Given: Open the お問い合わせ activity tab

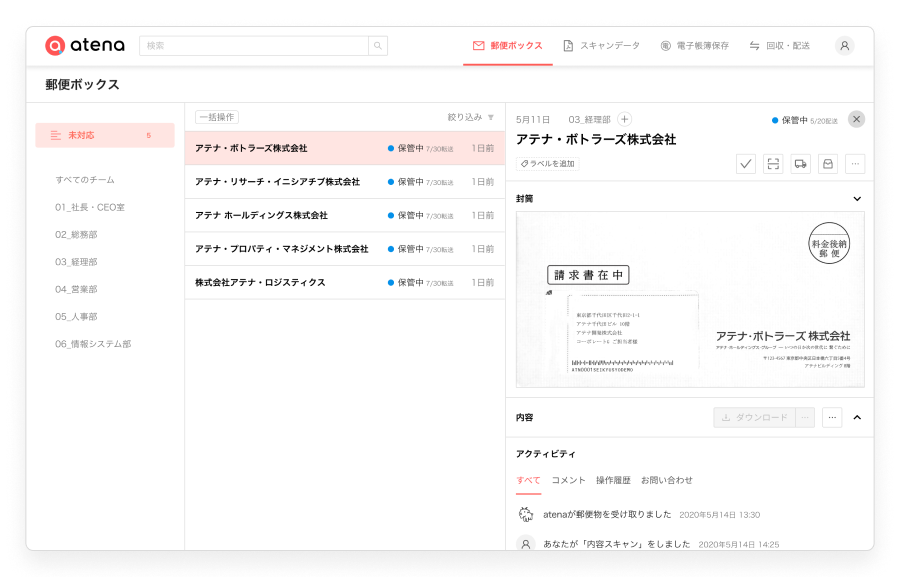Looking at the screenshot, I should (666, 481).
